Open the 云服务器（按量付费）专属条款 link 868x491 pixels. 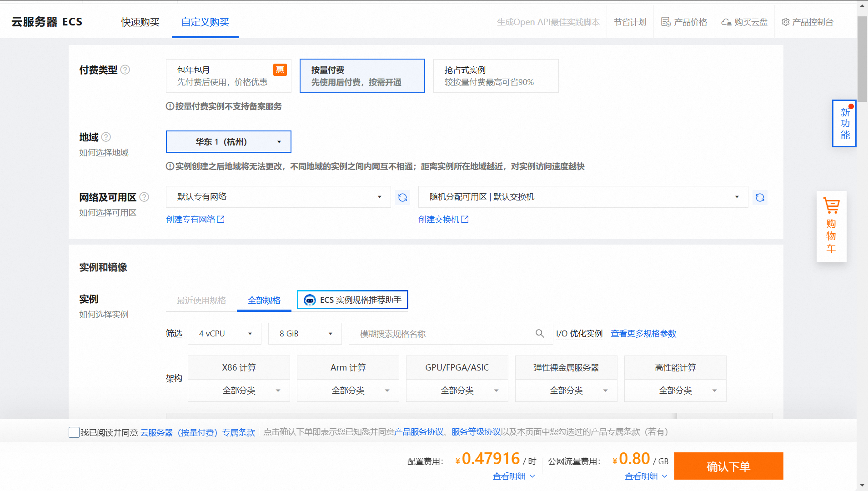pos(198,432)
